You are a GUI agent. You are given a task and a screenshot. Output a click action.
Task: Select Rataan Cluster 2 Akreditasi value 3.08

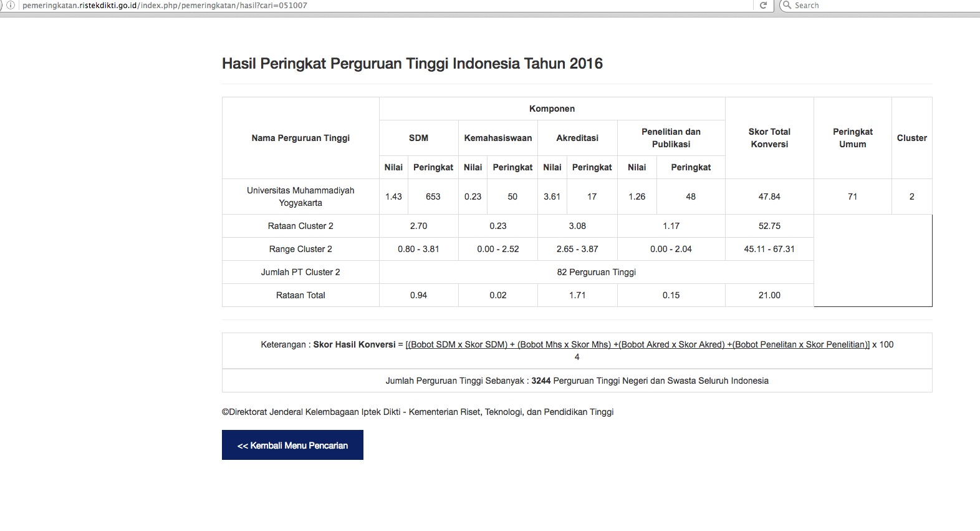pyautogui.click(x=577, y=226)
